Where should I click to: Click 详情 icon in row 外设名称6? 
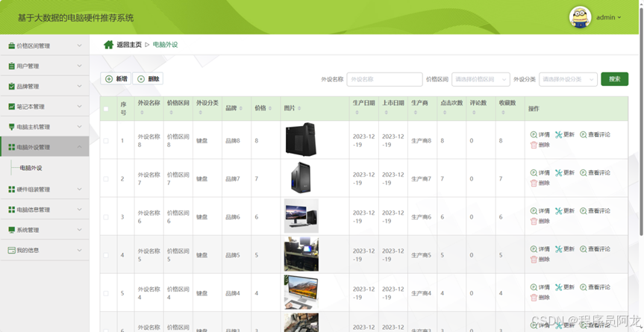pos(534,211)
